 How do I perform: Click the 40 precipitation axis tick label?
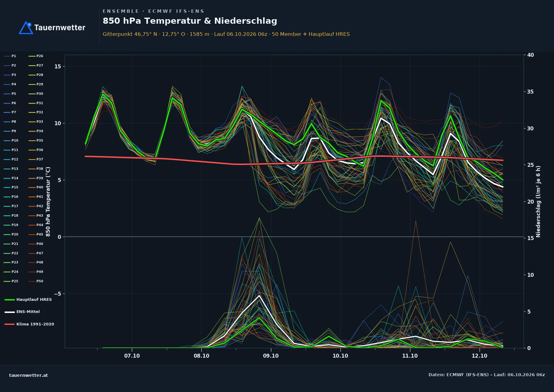(x=530, y=55)
